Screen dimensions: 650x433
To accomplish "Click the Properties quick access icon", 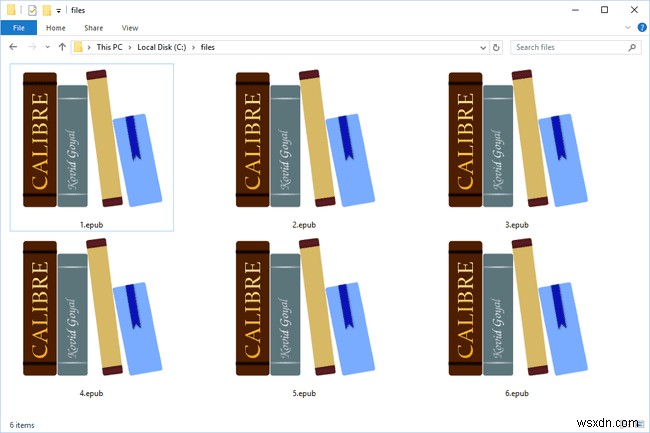I will click(x=32, y=10).
